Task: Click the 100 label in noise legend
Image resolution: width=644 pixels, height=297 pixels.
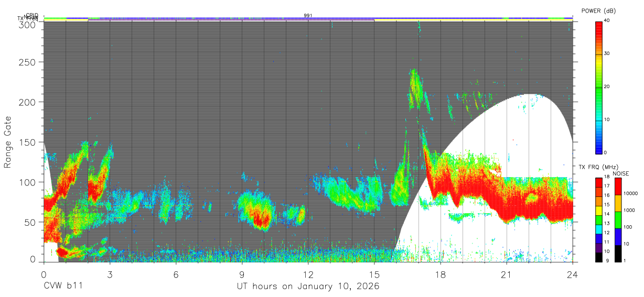Action: click(629, 227)
